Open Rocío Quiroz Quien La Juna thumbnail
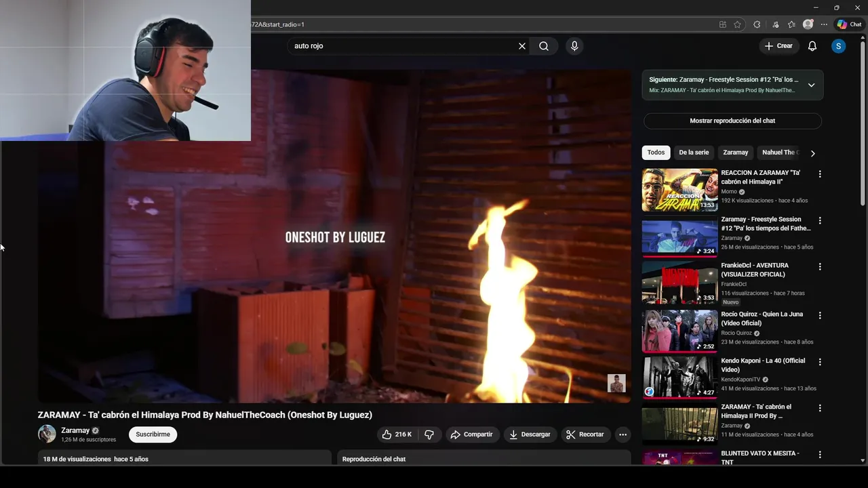868x488 pixels. (679, 331)
